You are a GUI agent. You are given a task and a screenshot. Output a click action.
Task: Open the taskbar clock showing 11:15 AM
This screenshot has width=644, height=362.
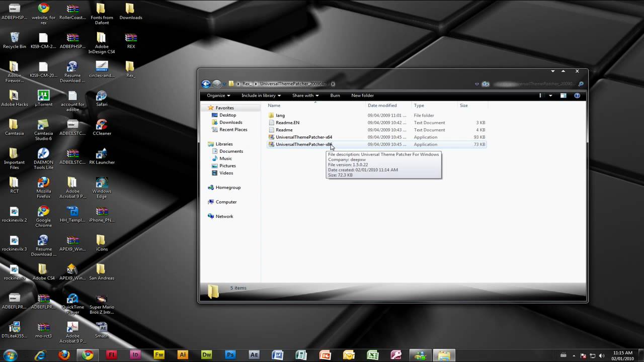pos(623,355)
